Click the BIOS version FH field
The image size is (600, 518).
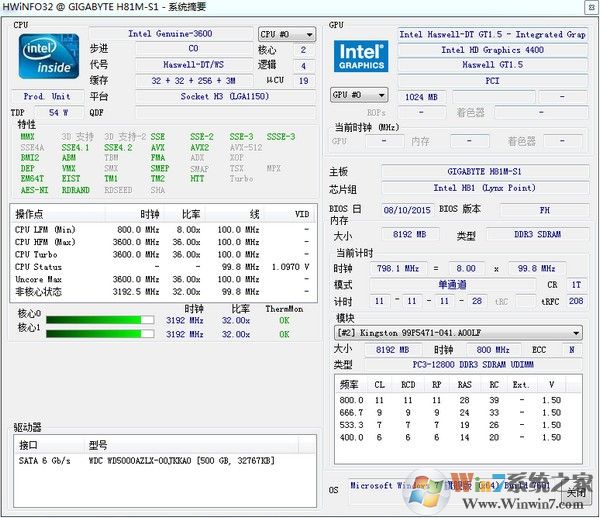click(x=545, y=210)
